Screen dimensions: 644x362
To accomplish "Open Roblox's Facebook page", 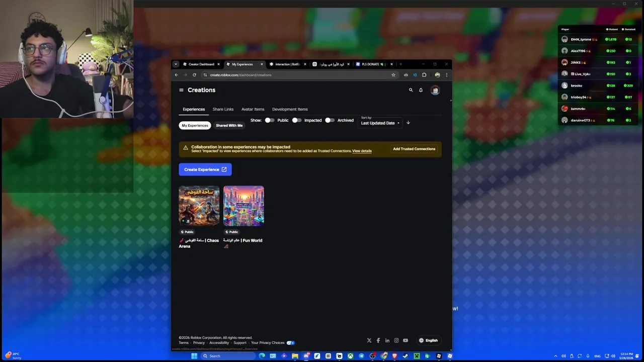I will (x=378, y=340).
